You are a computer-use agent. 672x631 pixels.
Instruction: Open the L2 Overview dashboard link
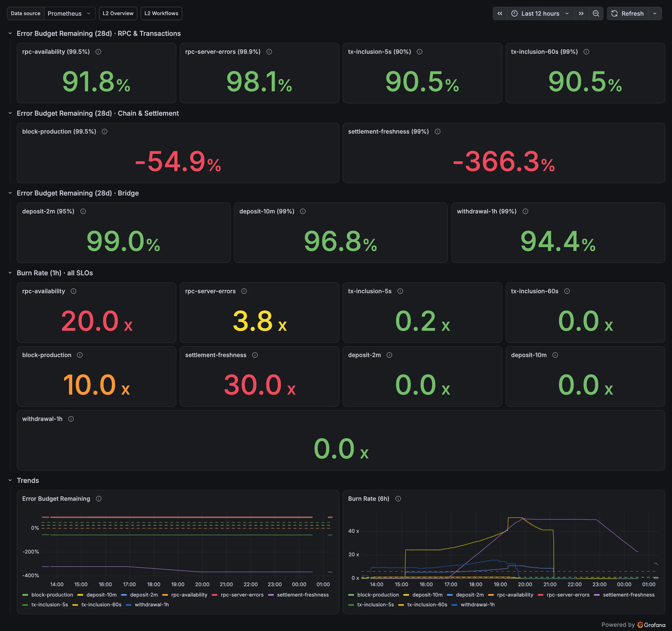pyautogui.click(x=118, y=13)
